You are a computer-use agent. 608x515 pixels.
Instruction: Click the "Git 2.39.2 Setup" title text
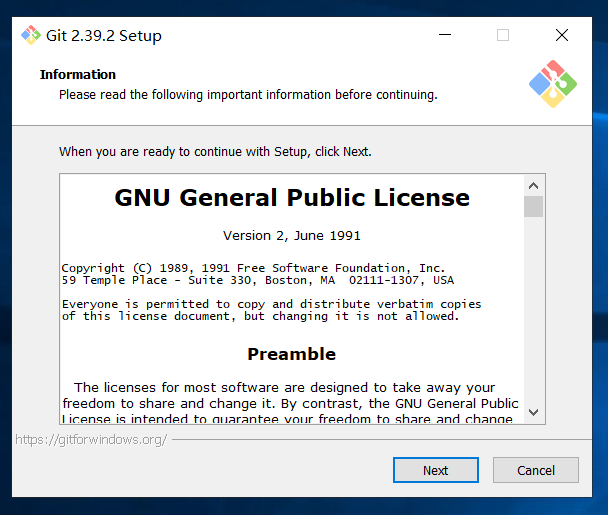coord(104,36)
